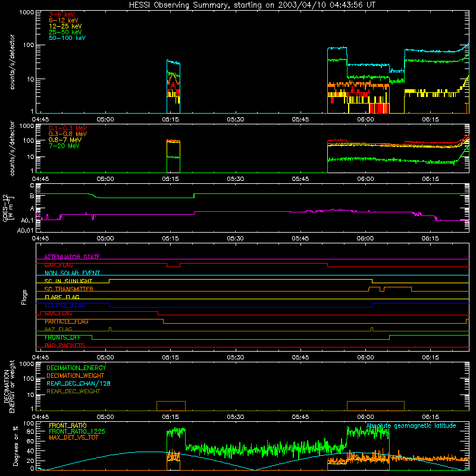Click the MAX_DET_VS_TOT legend entry
Screen dimensions: 476x476
74,437
